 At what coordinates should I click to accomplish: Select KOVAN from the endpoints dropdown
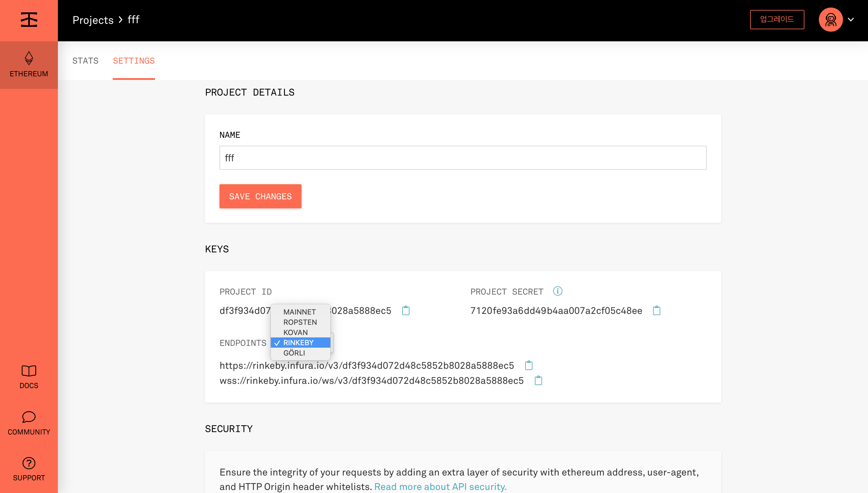300,332
